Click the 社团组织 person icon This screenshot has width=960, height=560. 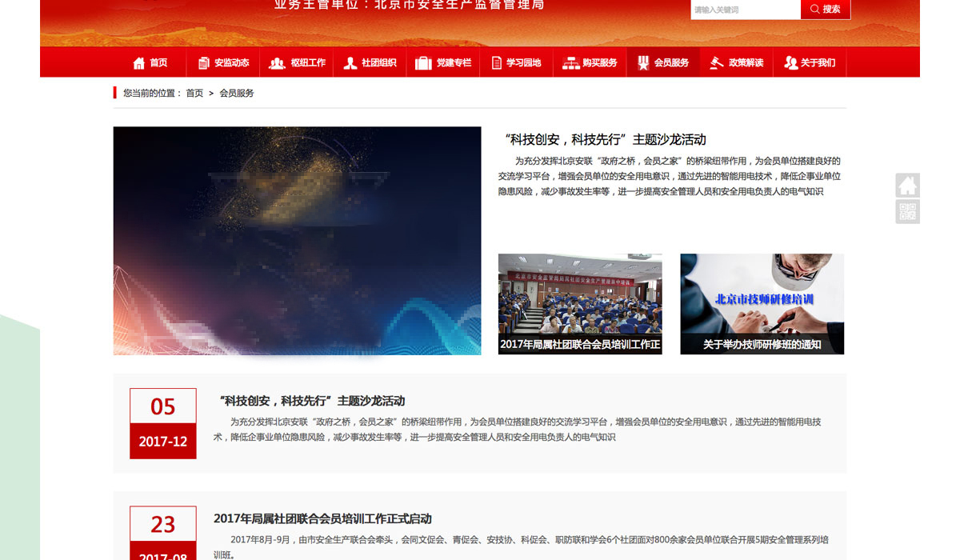(x=350, y=63)
